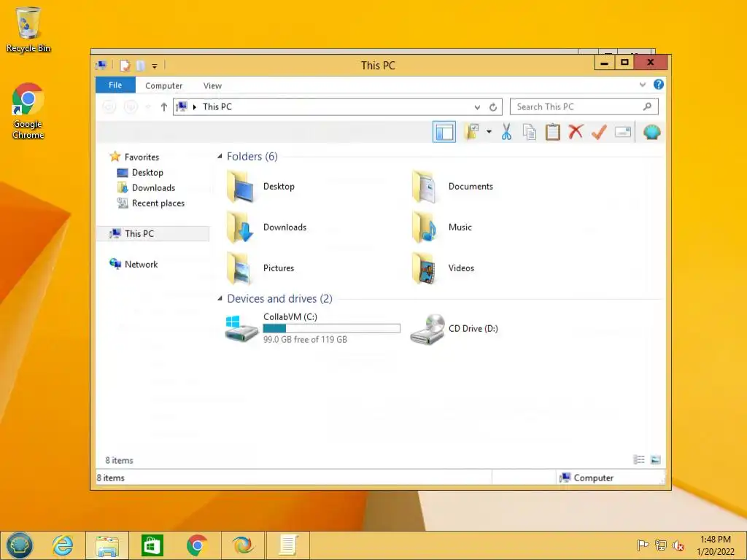Click the Properties icon in quick access toolbar

pos(125,66)
